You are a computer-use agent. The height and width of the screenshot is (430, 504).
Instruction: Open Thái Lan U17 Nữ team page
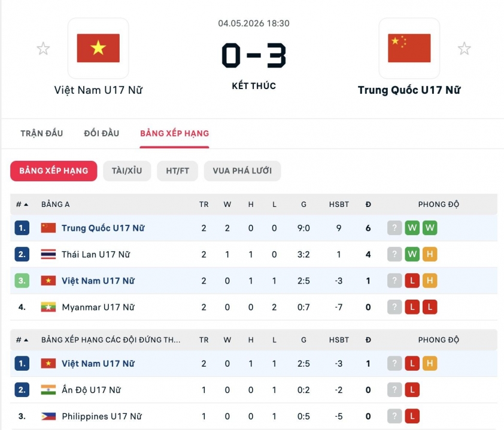tap(96, 254)
